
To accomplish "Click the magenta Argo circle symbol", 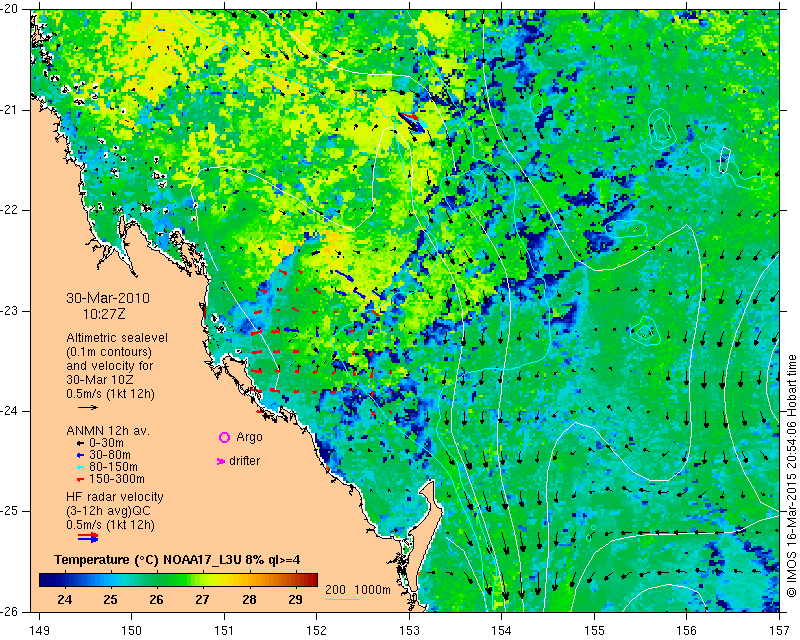I will click(x=224, y=437).
